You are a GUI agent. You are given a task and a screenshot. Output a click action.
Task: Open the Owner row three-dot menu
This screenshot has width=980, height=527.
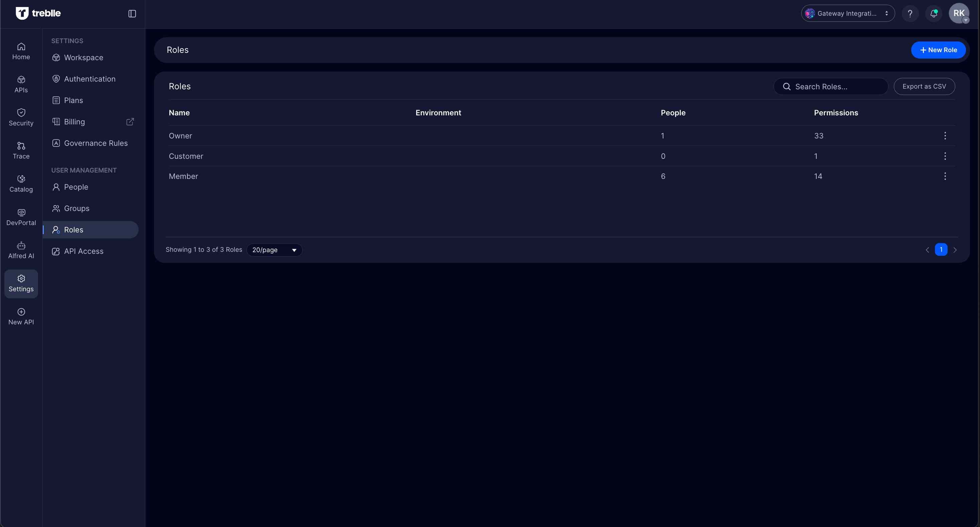(945, 136)
